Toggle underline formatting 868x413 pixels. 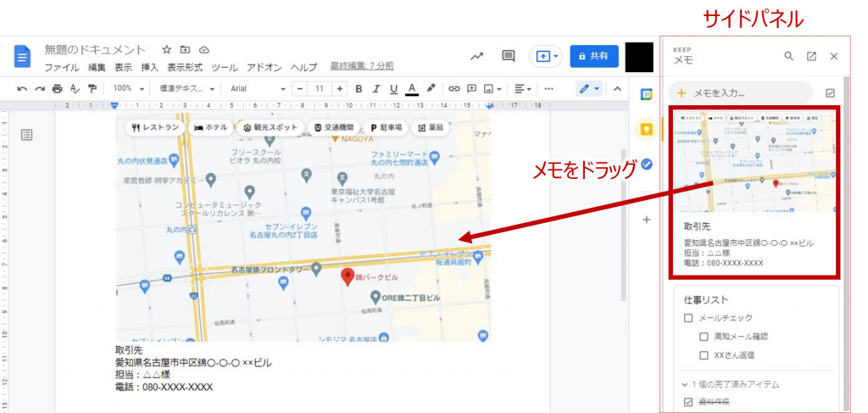393,88
